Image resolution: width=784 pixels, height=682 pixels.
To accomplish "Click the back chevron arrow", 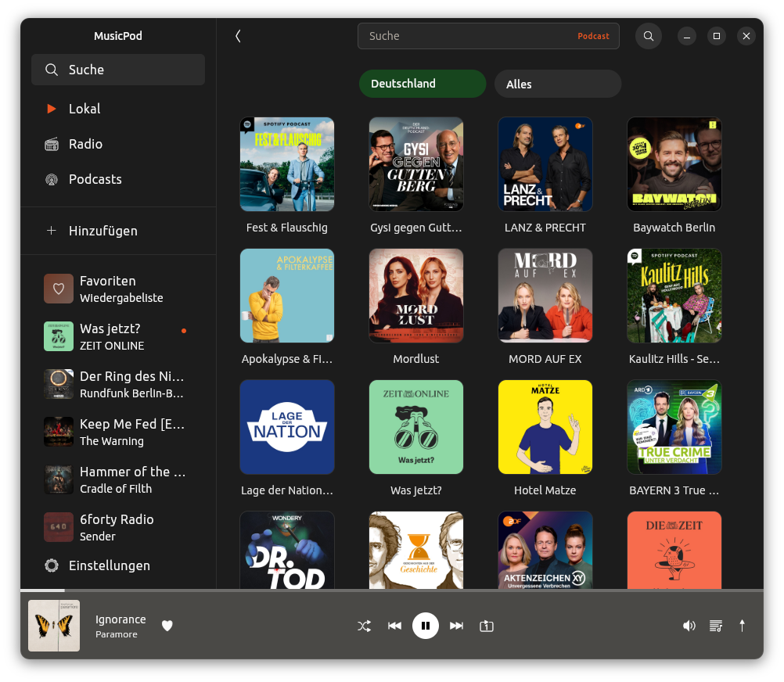I will (x=238, y=36).
